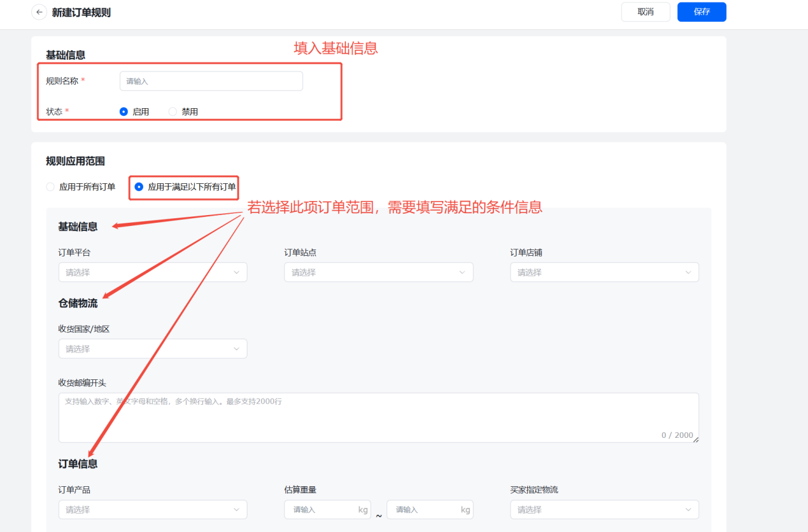Screen dimensions: 808x532
Task: Click the resize handle of 收货邮编开头 textarea
Action: [x=695, y=439]
